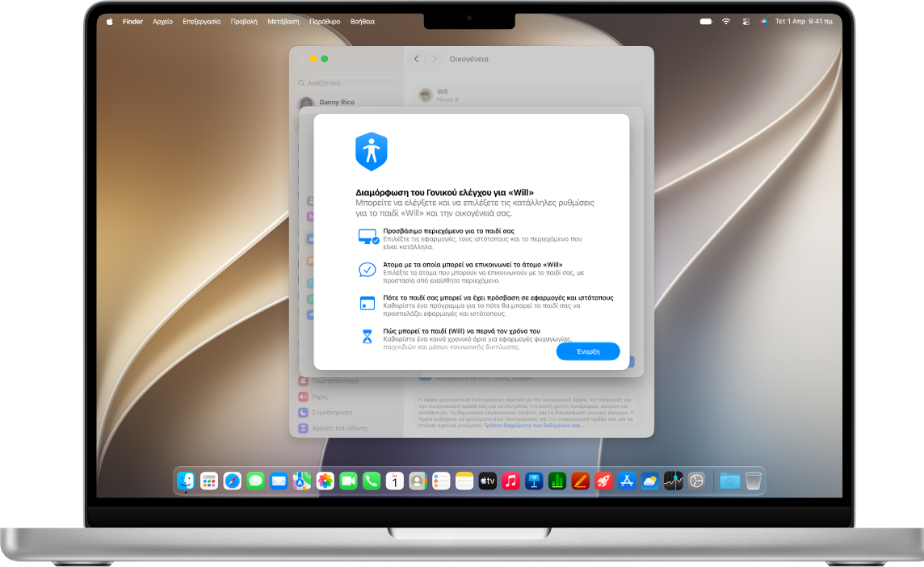Open Maps from the Dock
The height and width of the screenshot is (567, 924).
click(302, 481)
